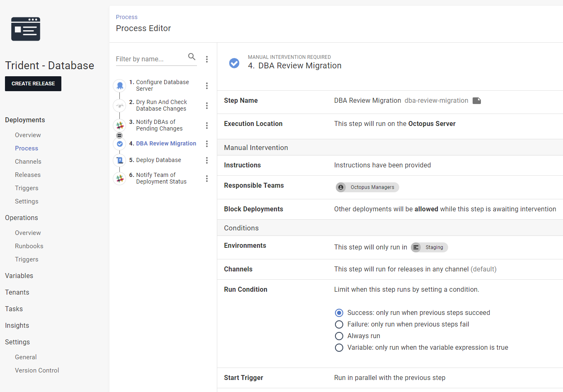Select 'Failure: only run when previous steps fail'
563x392 pixels.
[339, 324]
